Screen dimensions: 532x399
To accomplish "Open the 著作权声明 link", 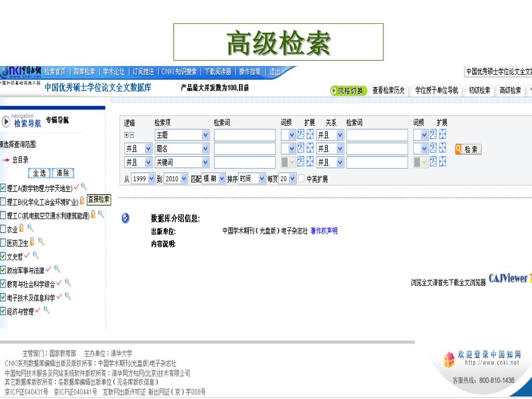I will 324,231.
